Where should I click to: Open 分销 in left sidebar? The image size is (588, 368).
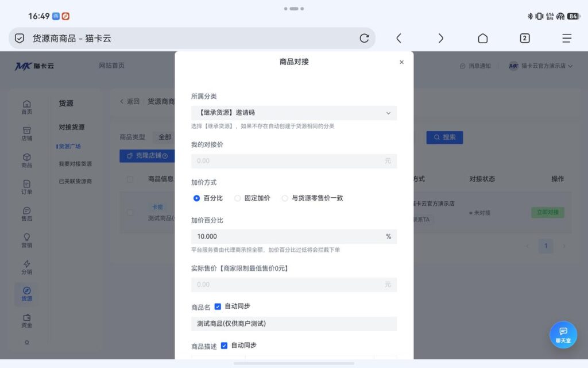26,267
